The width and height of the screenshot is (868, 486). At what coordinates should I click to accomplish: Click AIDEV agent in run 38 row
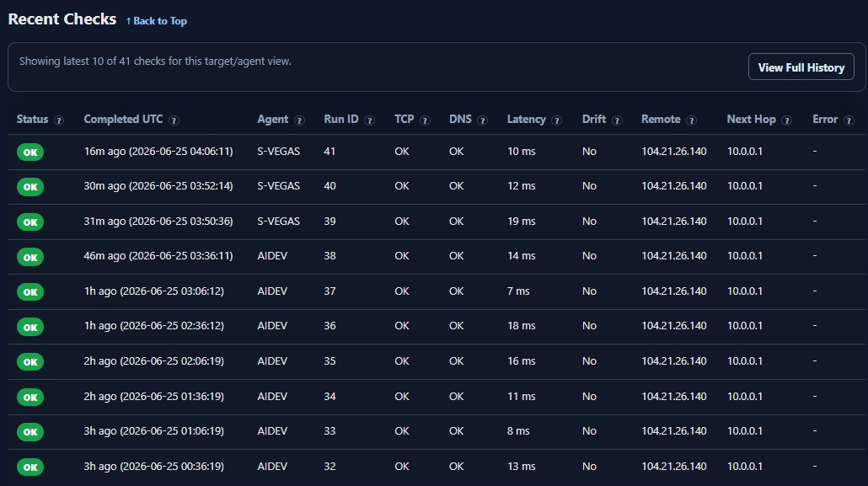tap(272, 256)
